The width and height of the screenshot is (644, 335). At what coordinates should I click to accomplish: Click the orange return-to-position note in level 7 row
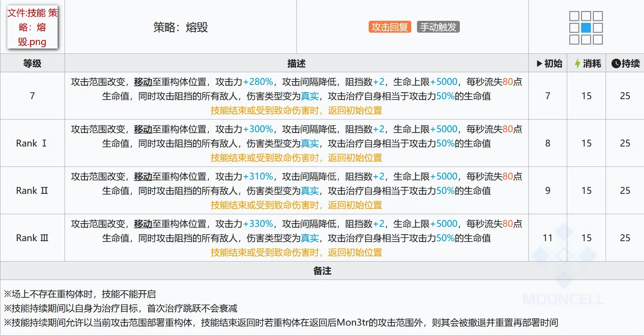[296, 111]
